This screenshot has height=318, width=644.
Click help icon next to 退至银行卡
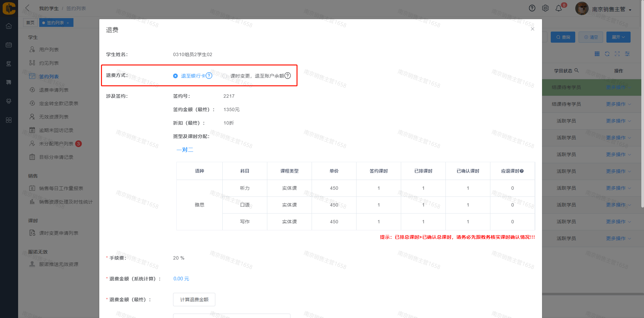[209, 76]
